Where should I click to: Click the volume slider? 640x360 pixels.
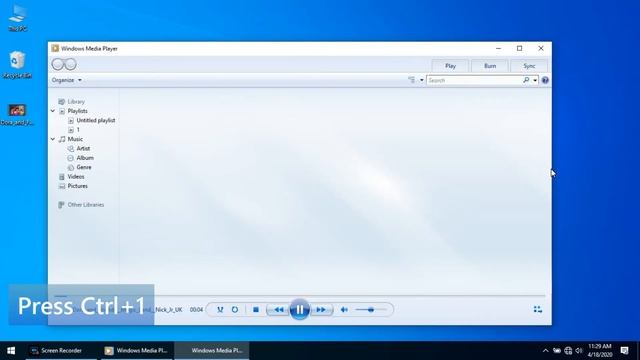click(x=370, y=310)
